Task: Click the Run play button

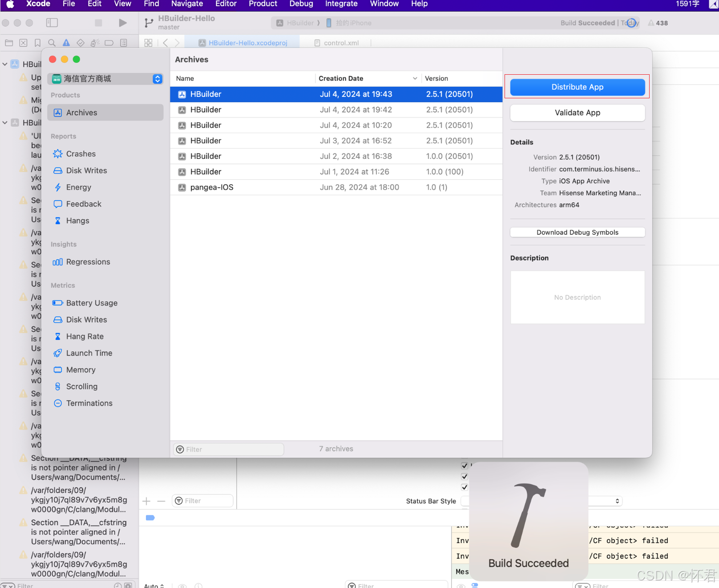Action: pos(122,23)
